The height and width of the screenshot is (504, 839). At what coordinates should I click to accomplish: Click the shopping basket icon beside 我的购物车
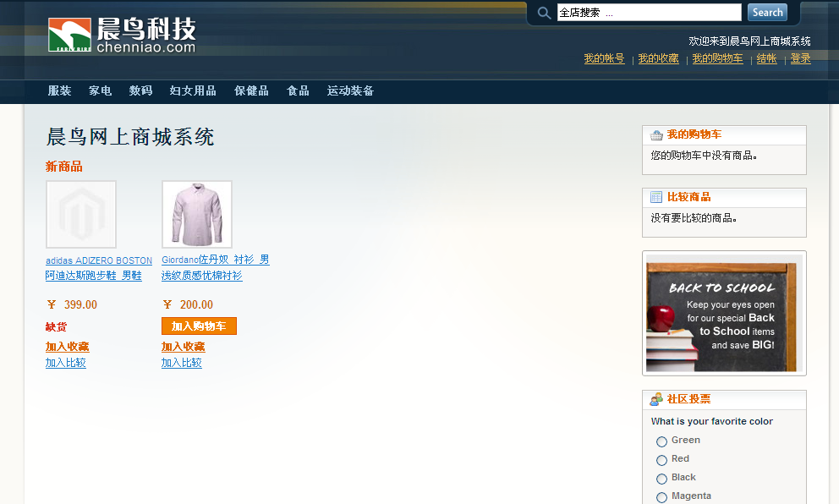pos(656,134)
